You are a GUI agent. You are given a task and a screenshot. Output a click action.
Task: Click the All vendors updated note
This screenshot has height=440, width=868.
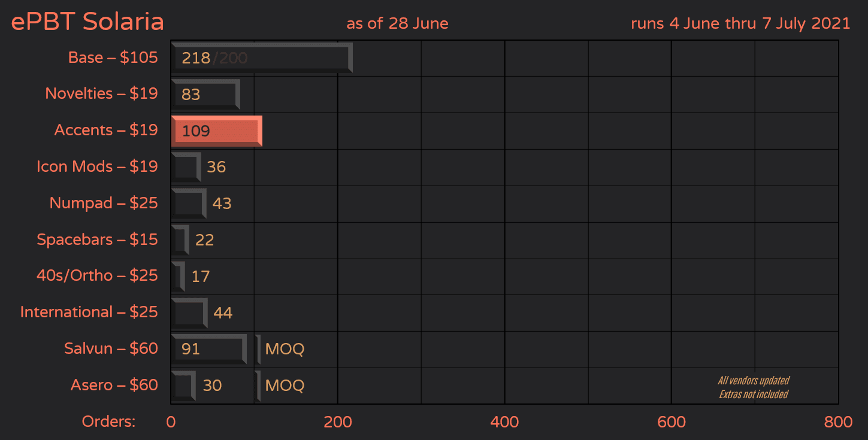754,380
